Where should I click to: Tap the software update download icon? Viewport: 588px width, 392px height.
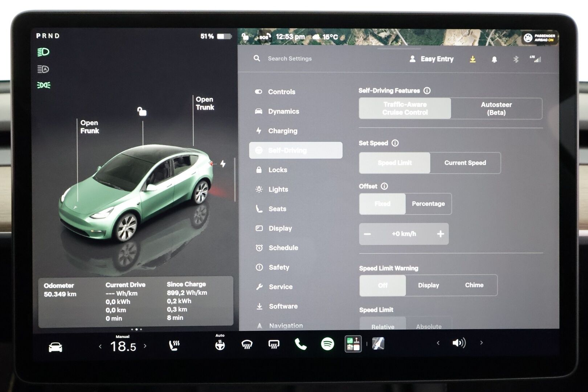point(473,59)
